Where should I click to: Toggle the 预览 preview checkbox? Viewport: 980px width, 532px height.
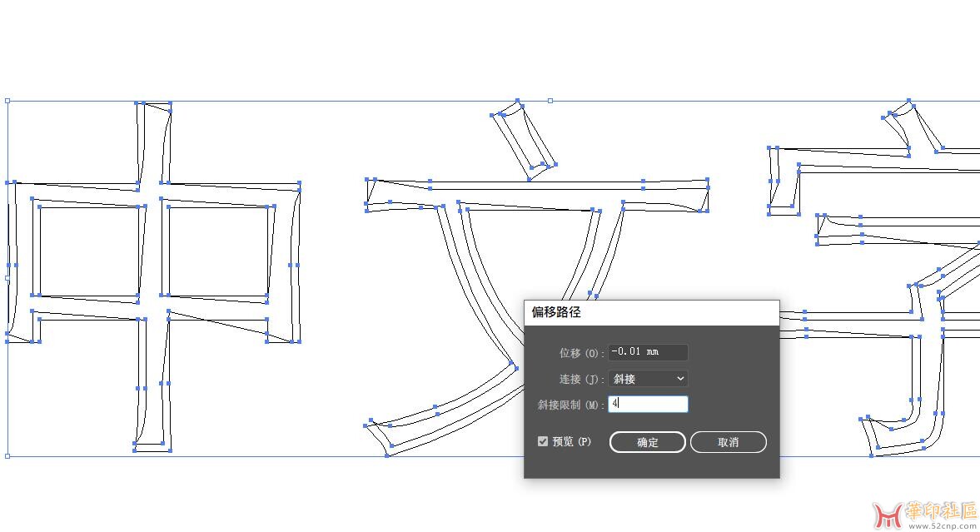tap(543, 441)
